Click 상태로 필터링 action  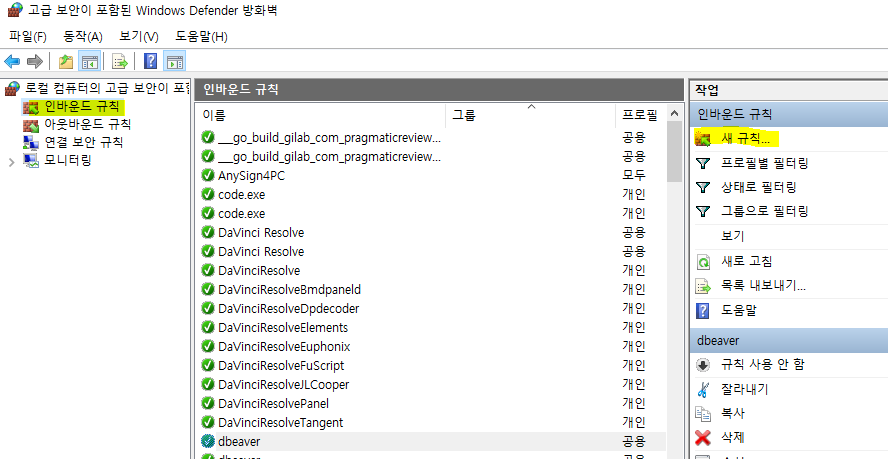coord(758,187)
